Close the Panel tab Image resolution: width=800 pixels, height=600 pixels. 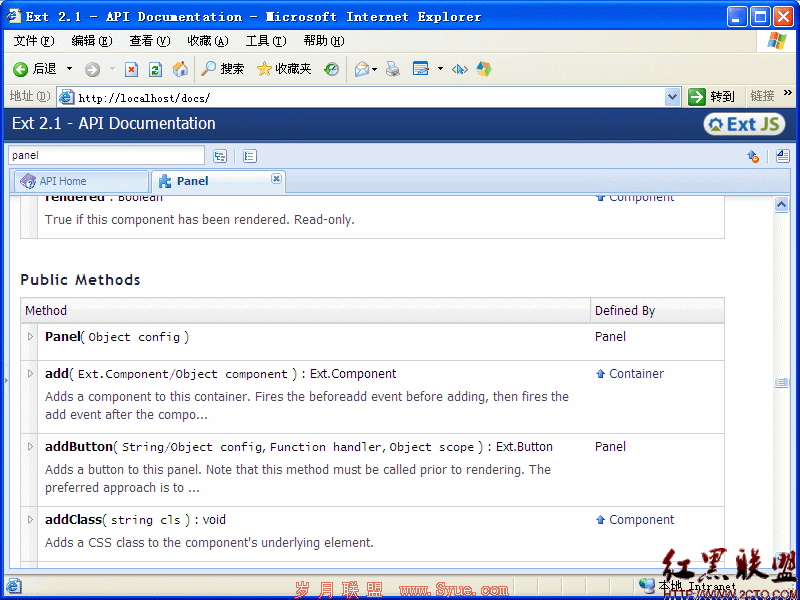276,178
